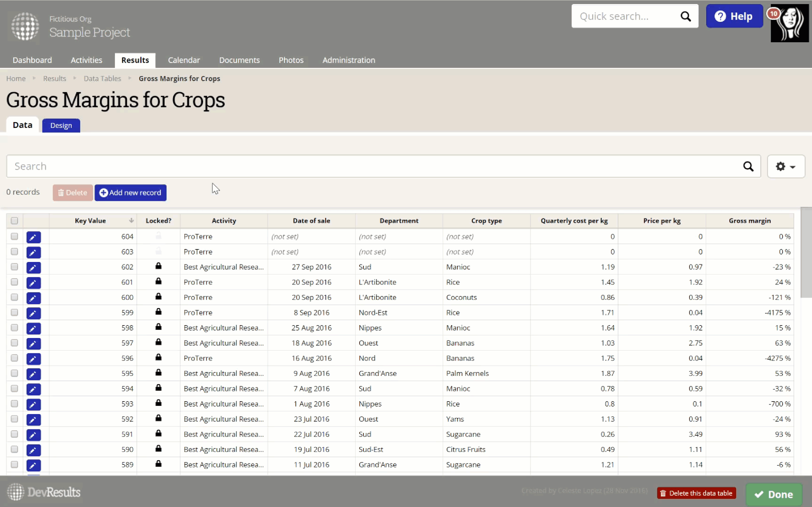Click the edit pencil for record 604

click(x=33, y=237)
